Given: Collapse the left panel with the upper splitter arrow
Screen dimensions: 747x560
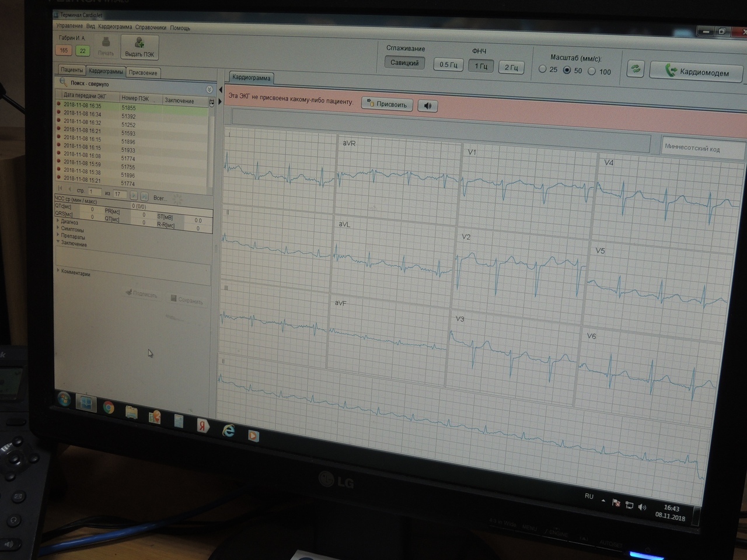Looking at the screenshot, I should [x=220, y=90].
